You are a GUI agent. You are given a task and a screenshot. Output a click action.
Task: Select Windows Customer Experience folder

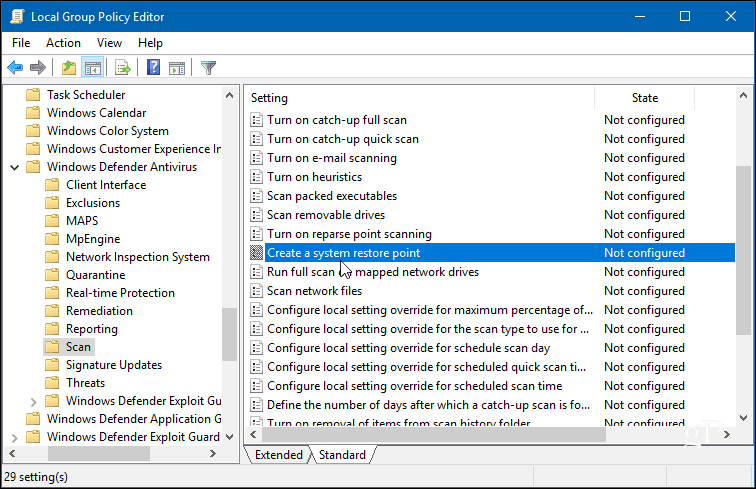tap(134, 149)
